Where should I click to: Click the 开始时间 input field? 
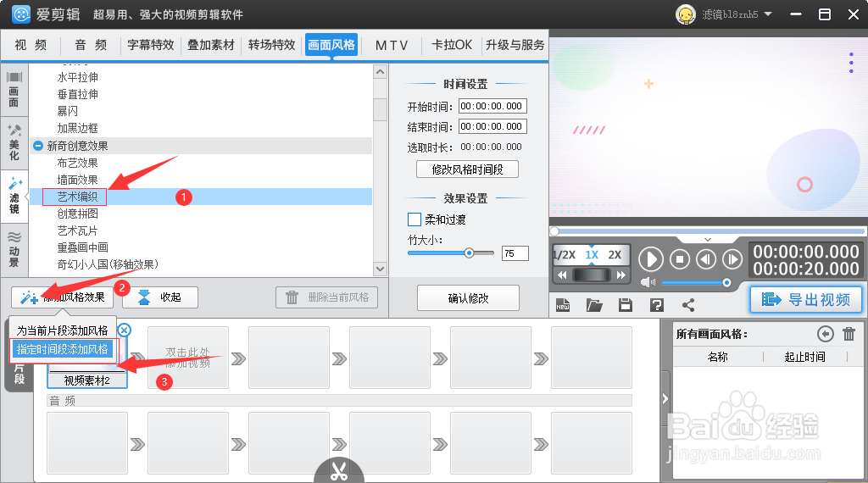(492, 106)
